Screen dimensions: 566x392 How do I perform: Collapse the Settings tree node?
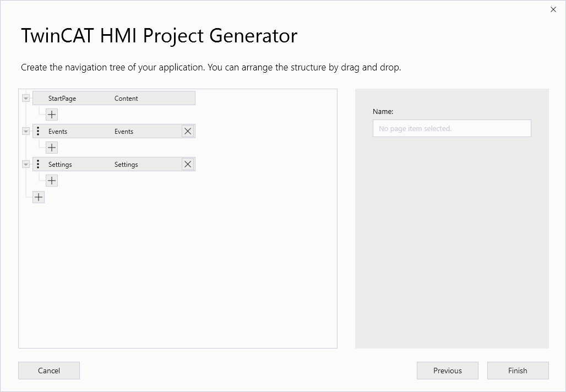(26, 164)
